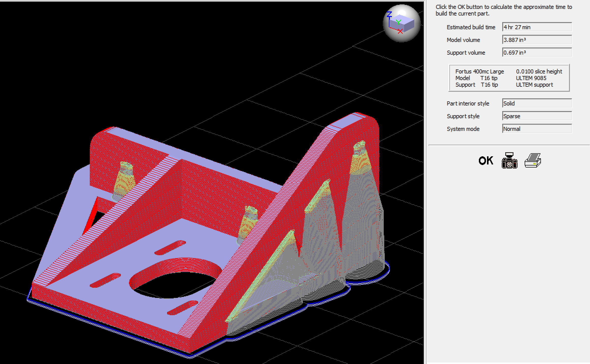Click the camera snapshot icon
590x364 pixels.
(509, 161)
